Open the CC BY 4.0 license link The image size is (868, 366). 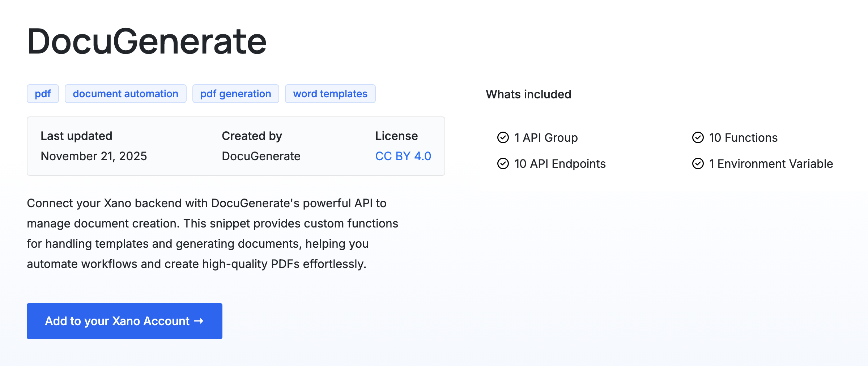pyautogui.click(x=403, y=156)
